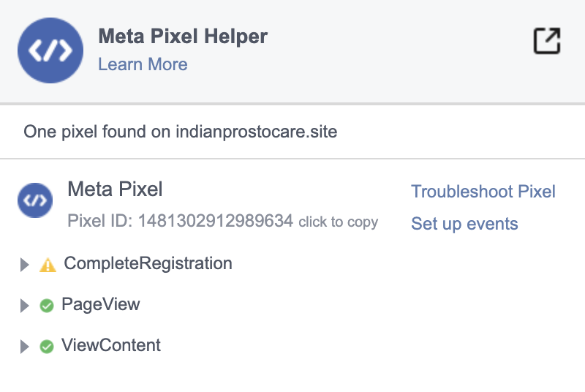Expand the CompleteRegistration event details

click(26, 265)
